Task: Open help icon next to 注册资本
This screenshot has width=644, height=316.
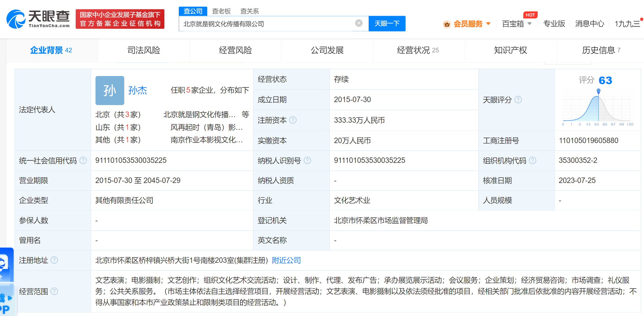Action: [x=293, y=120]
